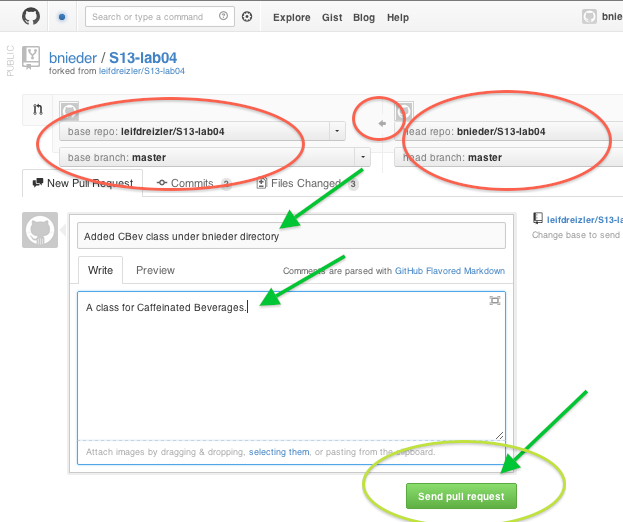This screenshot has width=623, height=522.
Task: Follow the forked from leifdreizler/S13-lab04 link
Action: 141,71
